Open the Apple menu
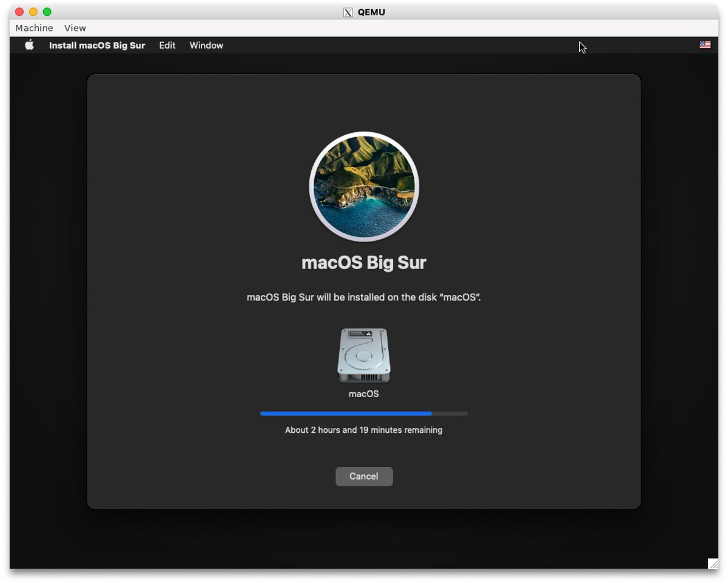 (x=29, y=45)
